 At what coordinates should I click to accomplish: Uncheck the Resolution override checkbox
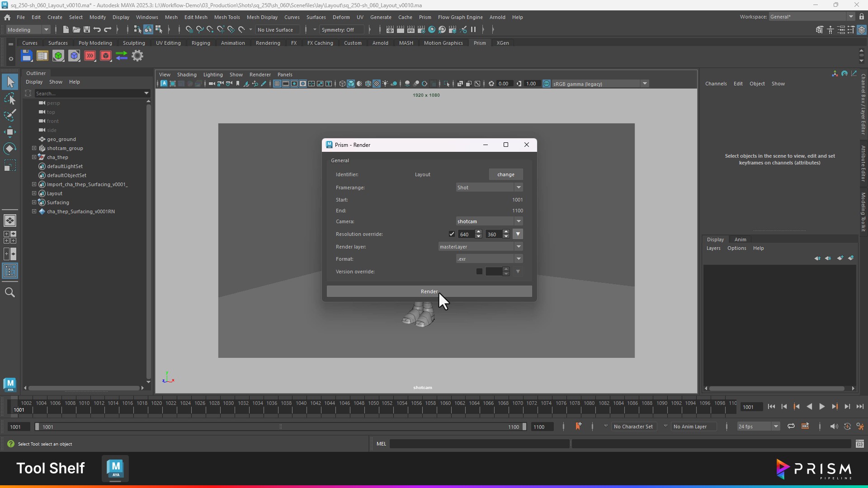click(x=452, y=234)
